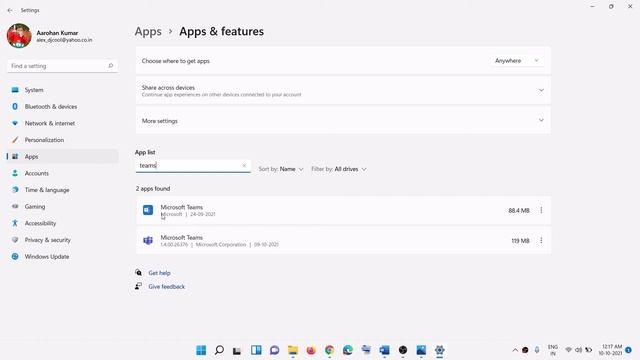640x360 pixels.
Task: Go back using the Settings back arrow
Action: pos(10,10)
